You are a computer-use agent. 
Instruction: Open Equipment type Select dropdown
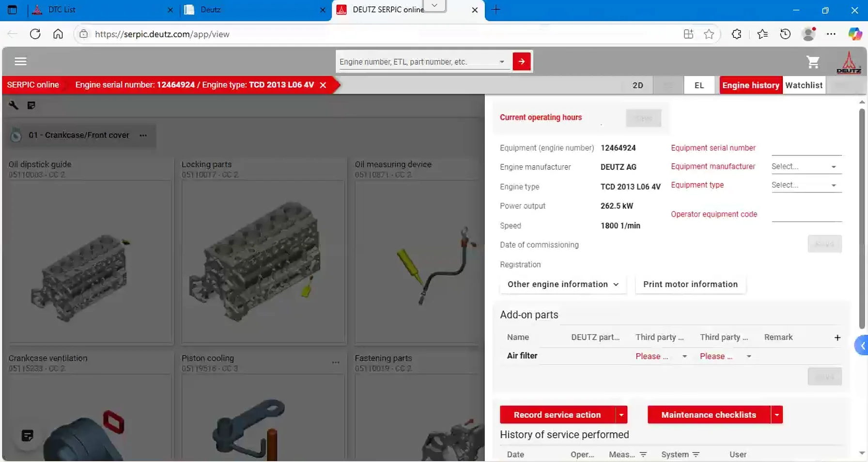pyautogui.click(x=806, y=185)
